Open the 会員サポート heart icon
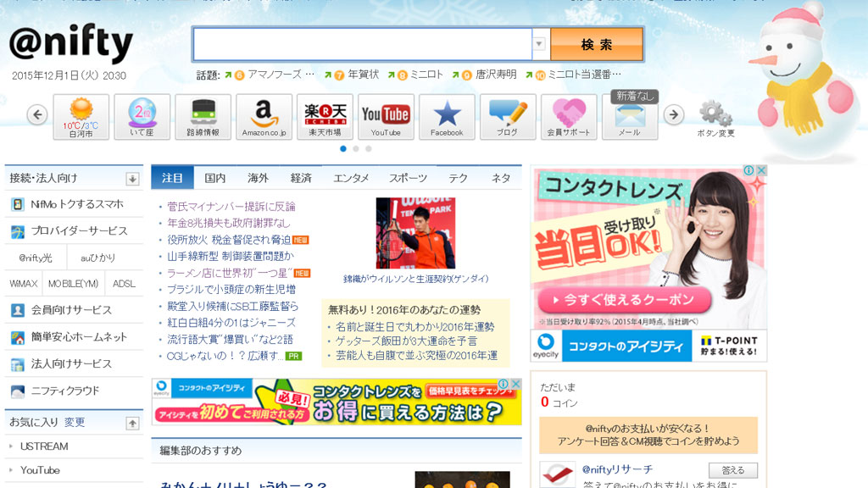Viewport: 868px width, 488px height. click(x=569, y=117)
